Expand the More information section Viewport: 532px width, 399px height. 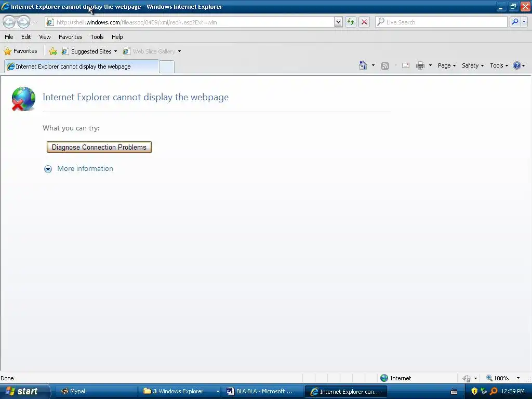point(48,169)
